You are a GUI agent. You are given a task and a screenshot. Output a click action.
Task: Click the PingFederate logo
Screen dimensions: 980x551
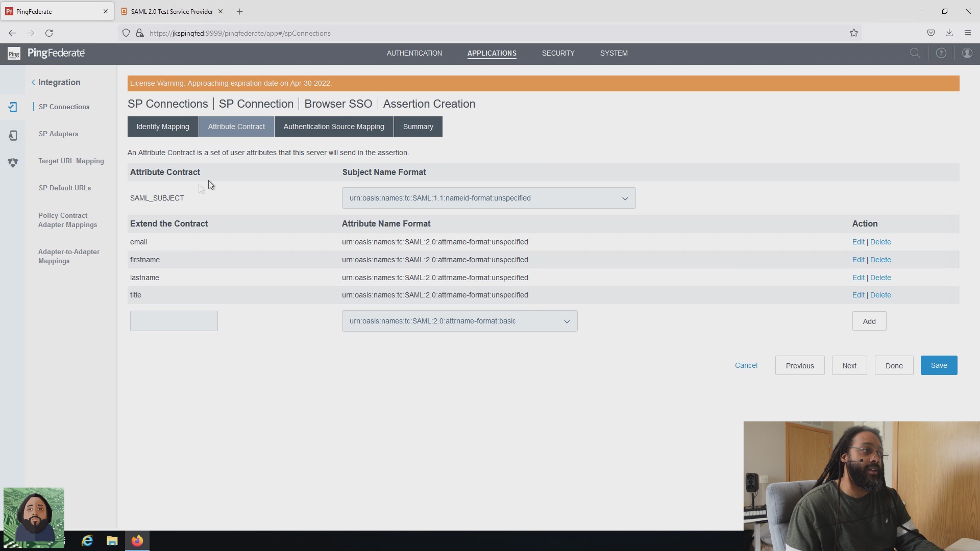[46, 53]
